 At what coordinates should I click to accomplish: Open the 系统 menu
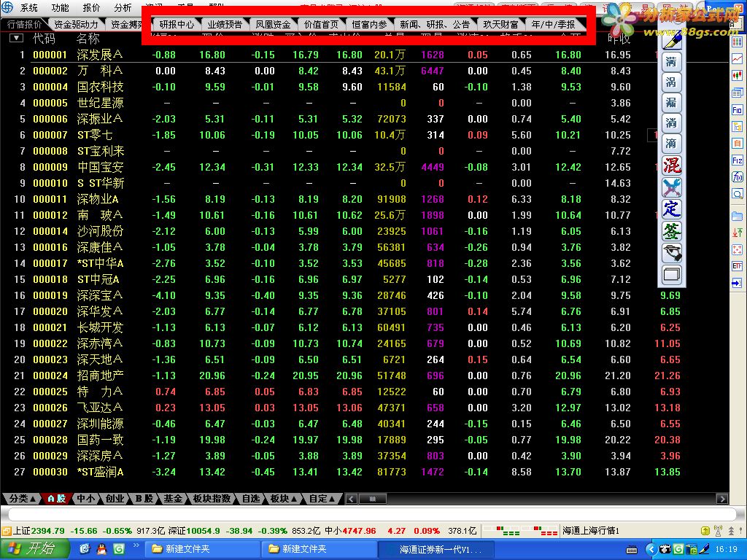click(x=29, y=7)
